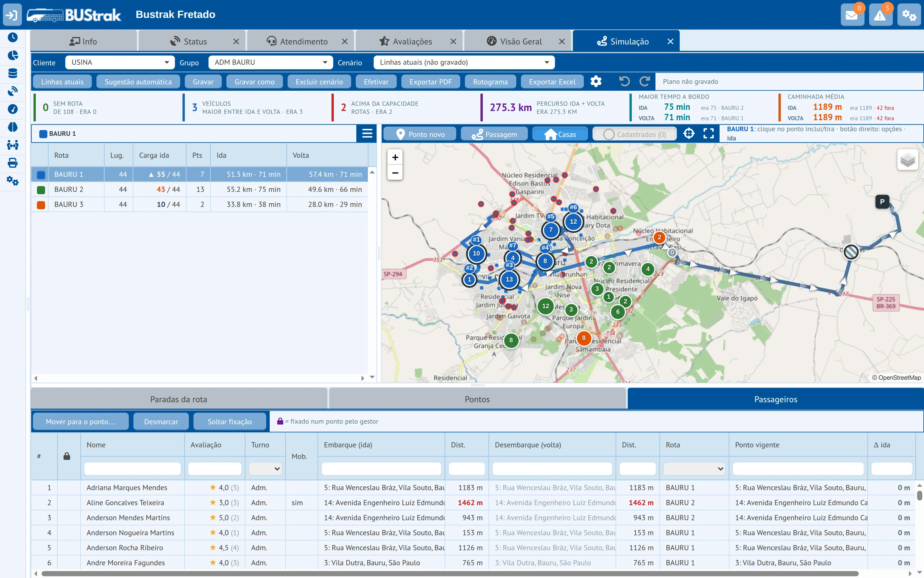Redo the simulation change

[x=645, y=81]
